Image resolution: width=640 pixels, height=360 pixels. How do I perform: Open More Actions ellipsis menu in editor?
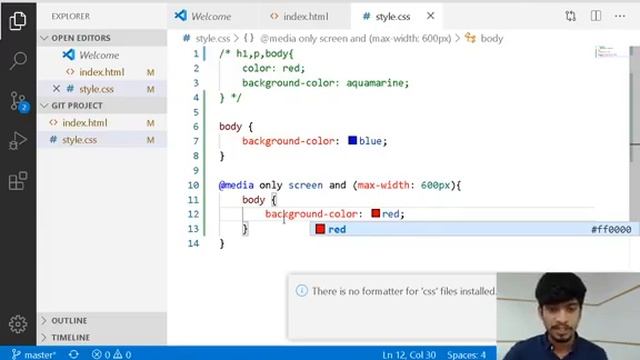620,16
